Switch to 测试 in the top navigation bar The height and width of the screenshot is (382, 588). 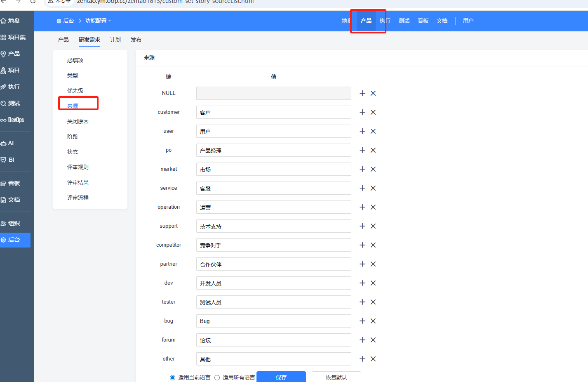coord(404,21)
